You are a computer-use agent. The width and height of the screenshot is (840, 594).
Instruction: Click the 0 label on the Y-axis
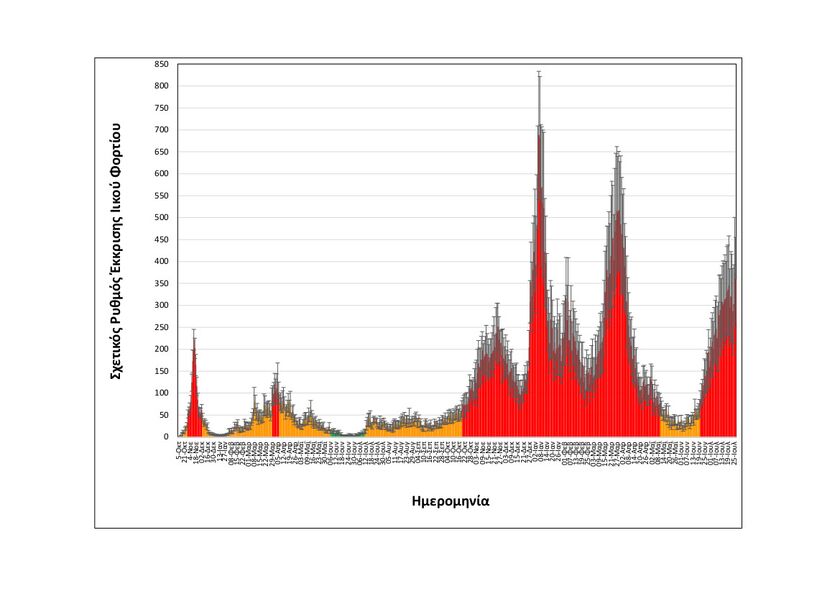pyautogui.click(x=167, y=437)
